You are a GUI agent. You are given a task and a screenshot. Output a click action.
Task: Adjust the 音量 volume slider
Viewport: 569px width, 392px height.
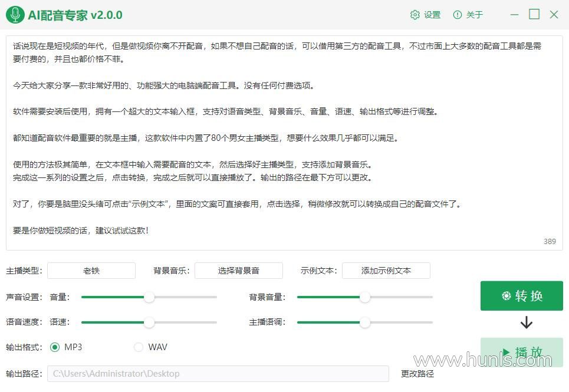149,297
